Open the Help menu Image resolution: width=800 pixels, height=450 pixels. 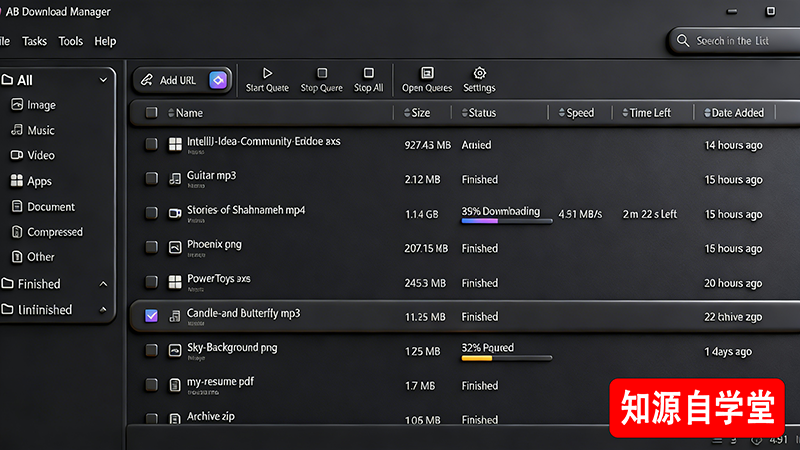105,41
